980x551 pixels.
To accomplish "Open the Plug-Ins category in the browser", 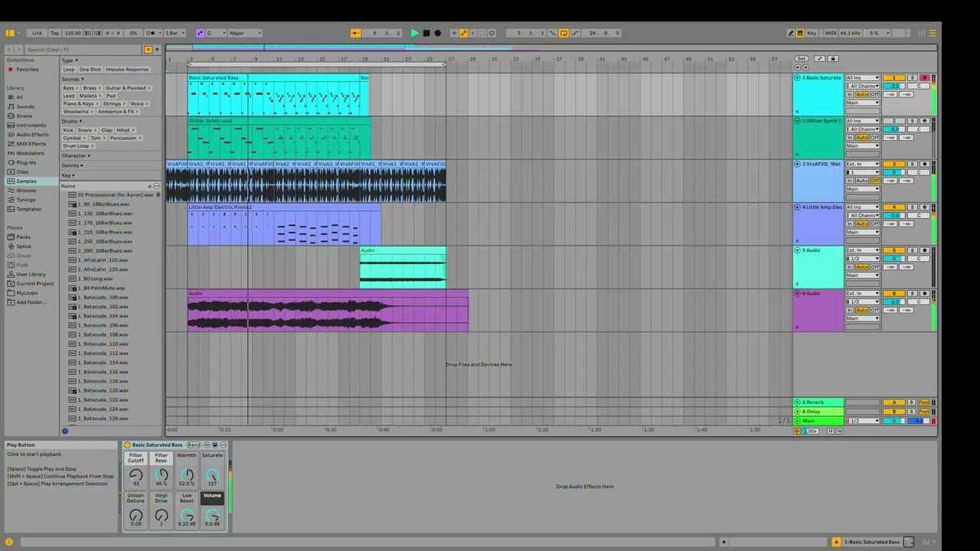I will [26, 162].
